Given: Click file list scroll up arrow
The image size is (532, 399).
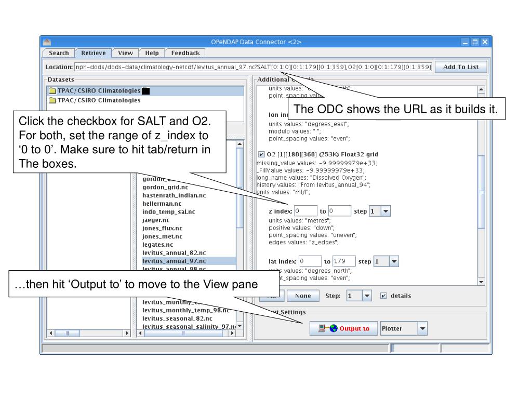Looking at the screenshot, I should [x=240, y=144].
